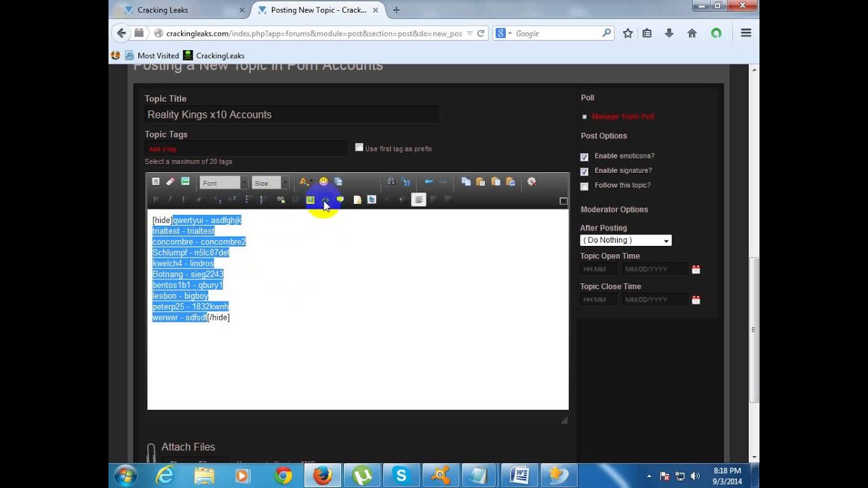868x488 pixels.
Task: Open Skype from the taskbar
Action: click(400, 476)
